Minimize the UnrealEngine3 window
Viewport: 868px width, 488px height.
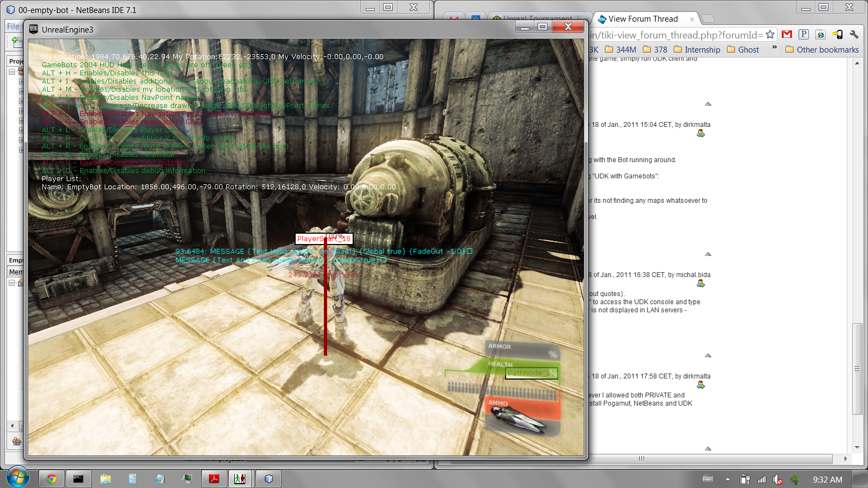(525, 27)
